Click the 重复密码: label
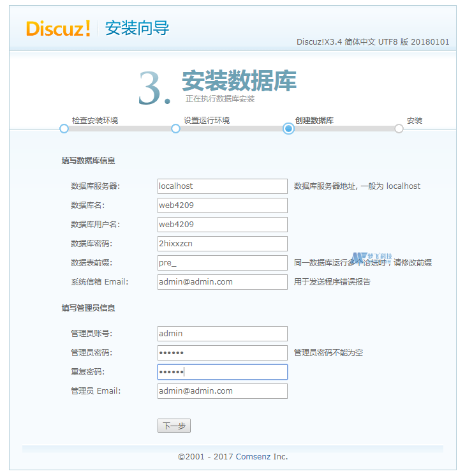 88,372
